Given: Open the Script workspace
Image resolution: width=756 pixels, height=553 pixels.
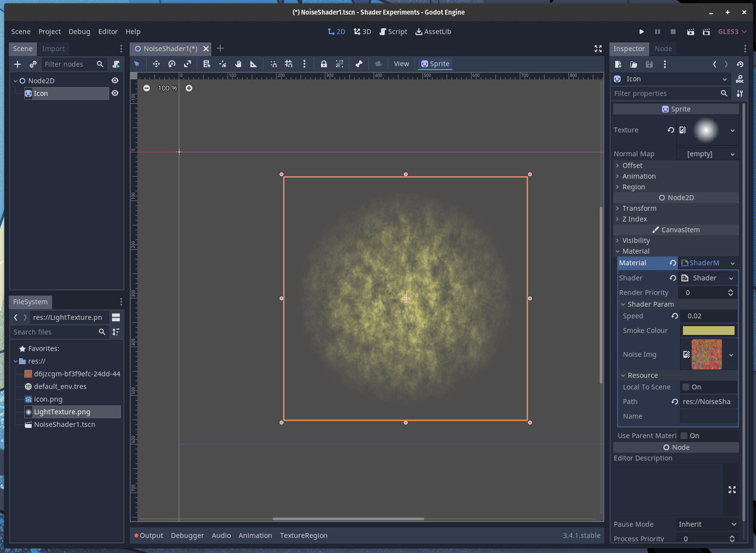Looking at the screenshot, I should (x=393, y=32).
